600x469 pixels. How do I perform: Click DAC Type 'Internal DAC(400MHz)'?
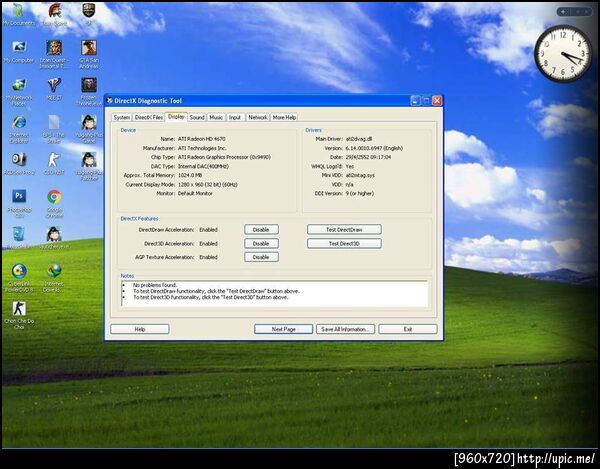click(x=203, y=166)
